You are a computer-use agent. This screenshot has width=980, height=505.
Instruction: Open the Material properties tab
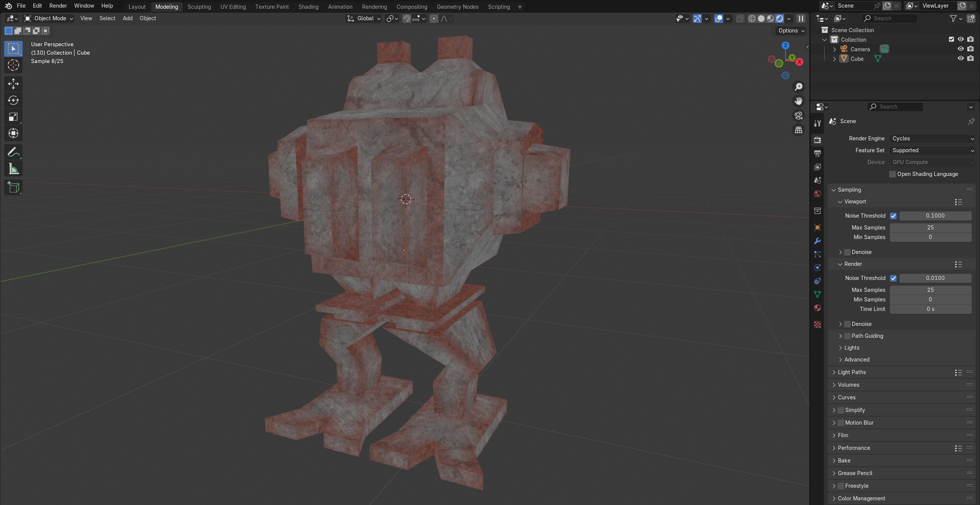click(x=817, y=308)
